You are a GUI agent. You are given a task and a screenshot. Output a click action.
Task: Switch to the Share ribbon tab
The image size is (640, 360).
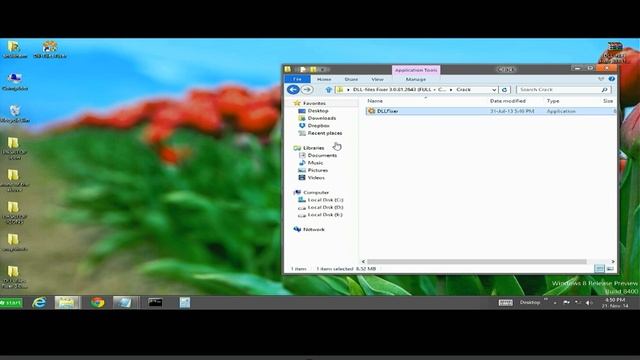coord(351,79)
